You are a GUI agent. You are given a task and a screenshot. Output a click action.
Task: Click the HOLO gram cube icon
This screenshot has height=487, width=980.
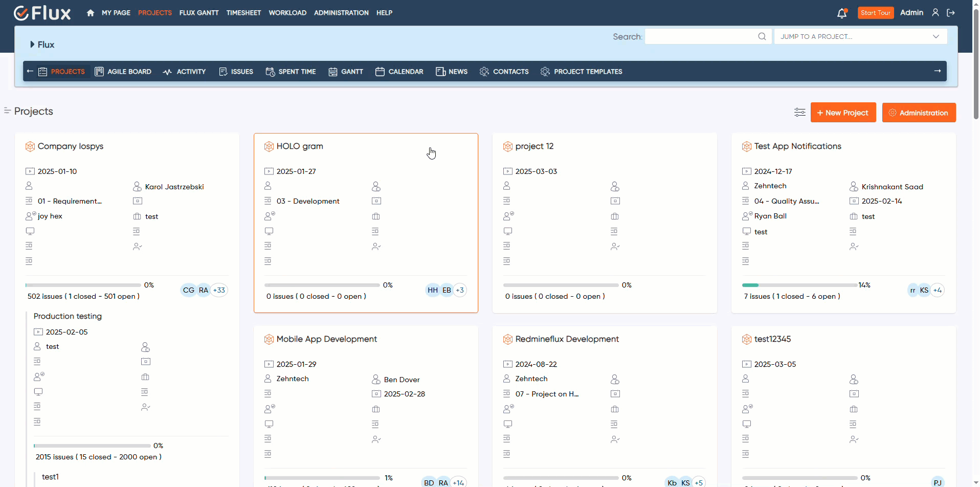click(269, 146)
